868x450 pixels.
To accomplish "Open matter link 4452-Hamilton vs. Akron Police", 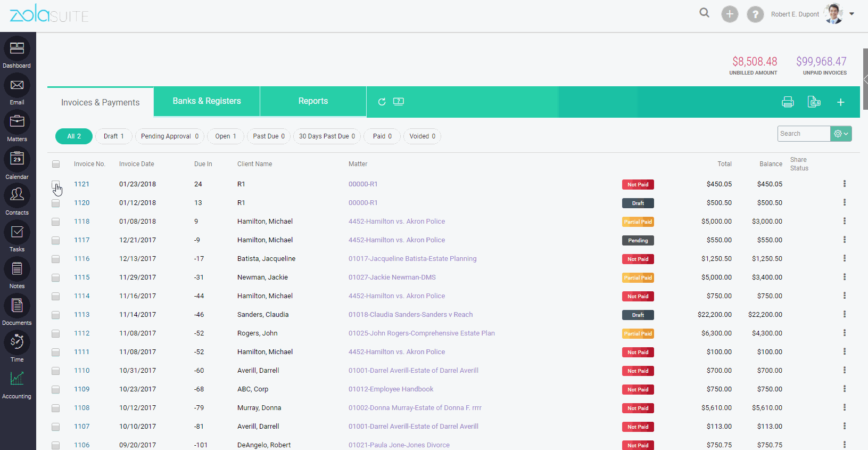I will [x=396, y=222].
